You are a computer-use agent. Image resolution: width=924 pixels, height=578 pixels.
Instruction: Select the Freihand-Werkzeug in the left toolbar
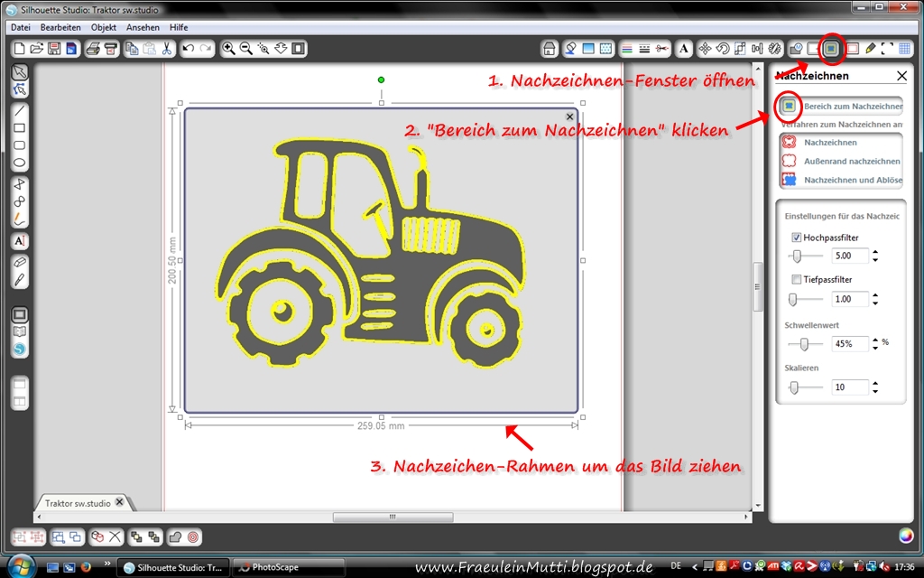19,217
